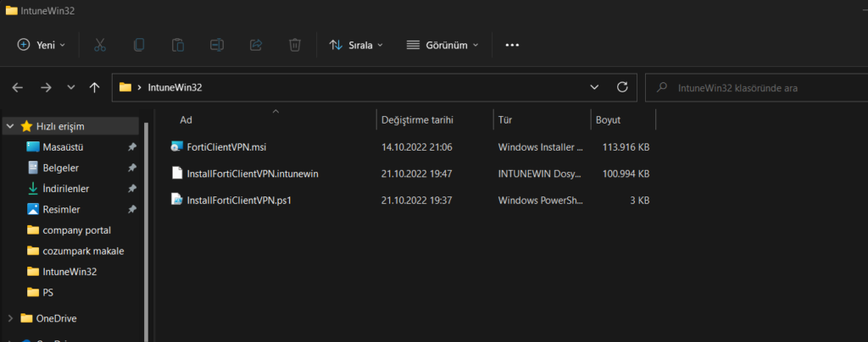Screen dimensions: 868x342
Task: Click the Cut scissors icon
Action: (x=100, y=46)
